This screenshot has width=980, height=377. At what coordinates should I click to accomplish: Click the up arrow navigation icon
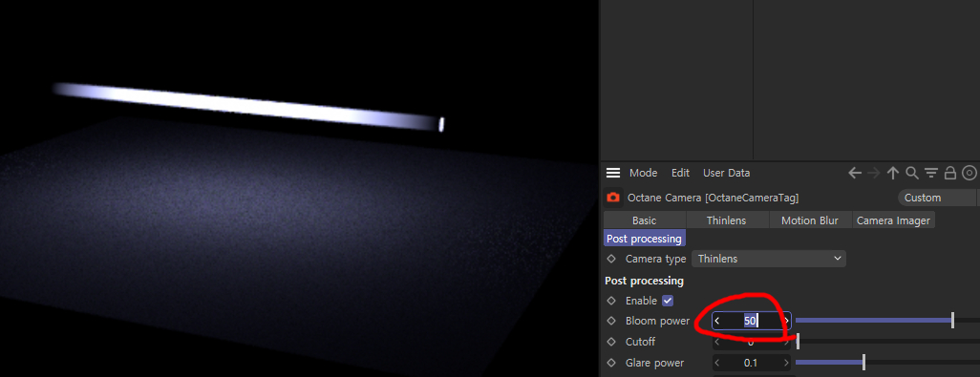(x=893, y=173)
